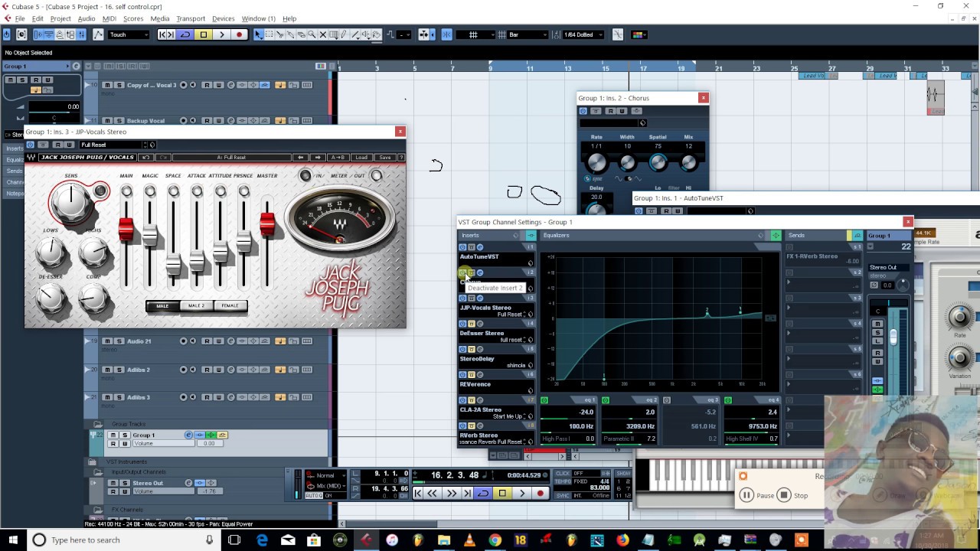The height and width of the screenshot is (551, 980).
Task: Click Load button in JJP-Vocals plugin
Action: (361, 158)
